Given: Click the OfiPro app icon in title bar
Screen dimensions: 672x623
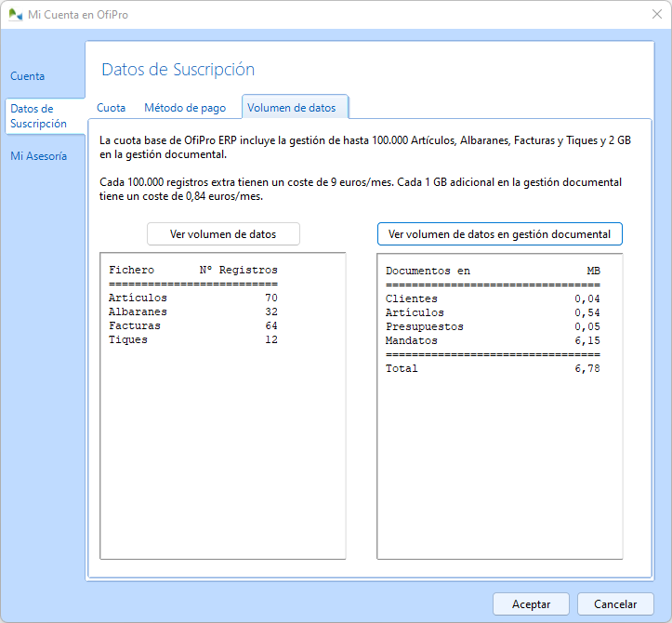Looking at the screenshot, I should [x=16, y=14].
